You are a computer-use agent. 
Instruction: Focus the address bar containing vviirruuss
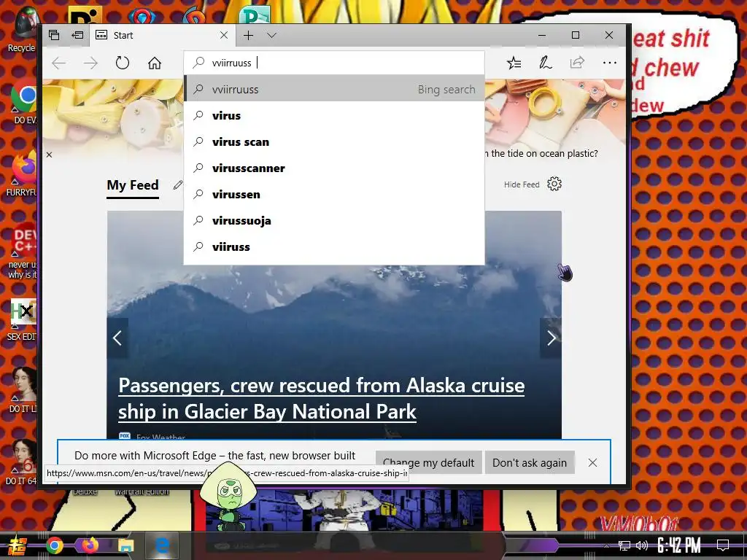click(334, 63)
